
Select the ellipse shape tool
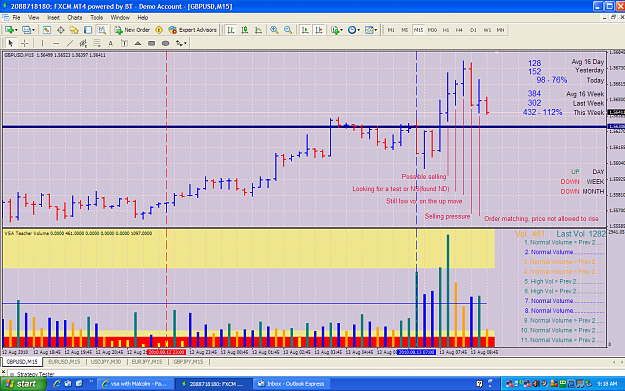click(x=165, y=43)
